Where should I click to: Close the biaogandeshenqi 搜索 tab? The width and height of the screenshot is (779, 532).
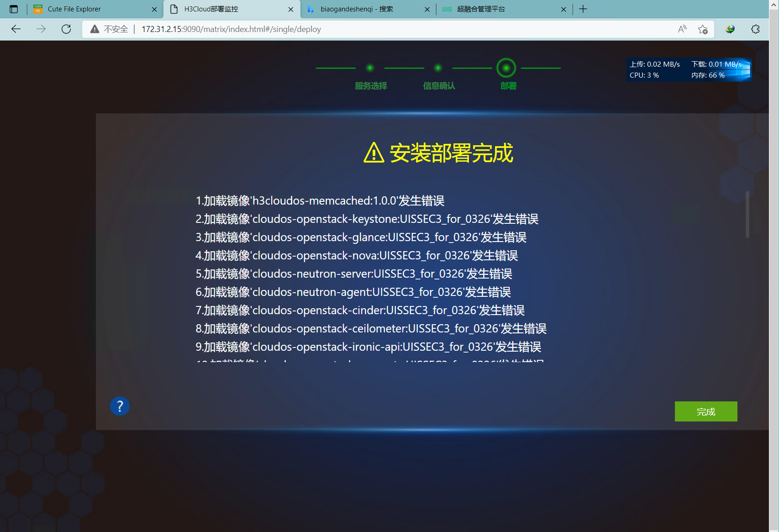(x=427, y=9)
